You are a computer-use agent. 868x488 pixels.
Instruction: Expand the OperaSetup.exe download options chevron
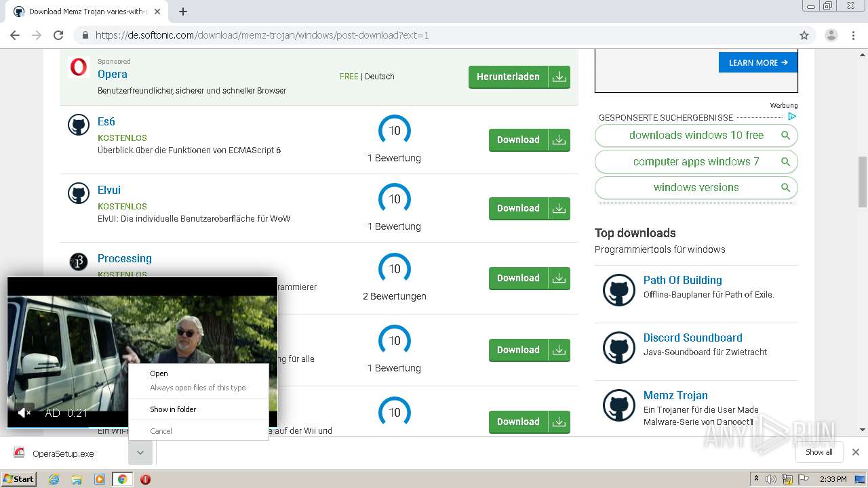click(140, 453)
